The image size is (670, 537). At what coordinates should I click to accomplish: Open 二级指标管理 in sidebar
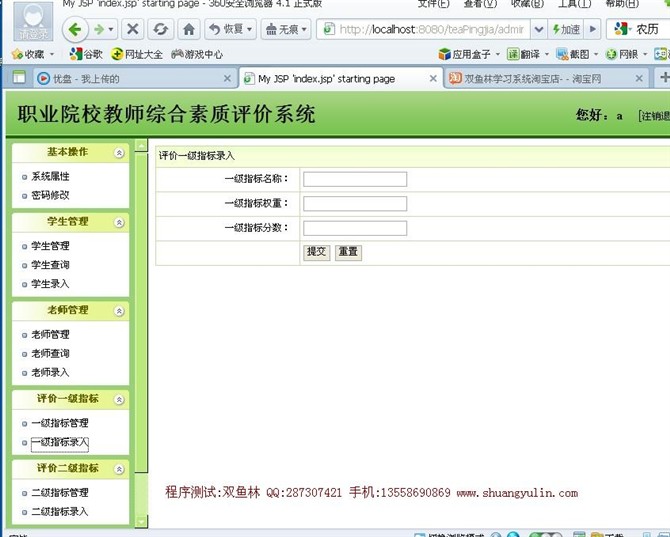pos(60,493)
